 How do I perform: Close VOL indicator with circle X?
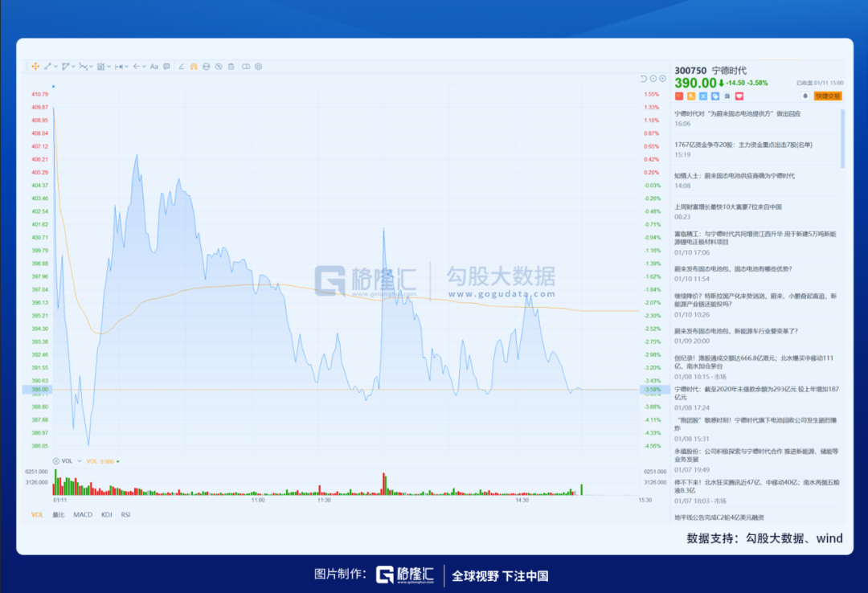pos(56,461)
